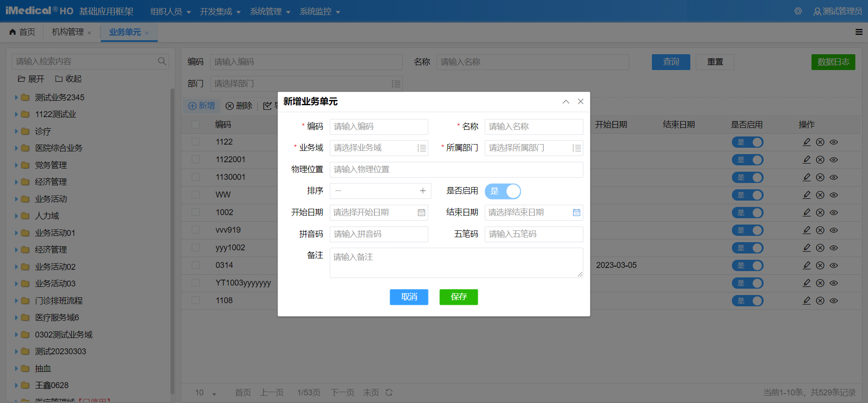View details eye icon for row 1122
This screenshot has height=403, width=868.
click(x=834, y=142)
